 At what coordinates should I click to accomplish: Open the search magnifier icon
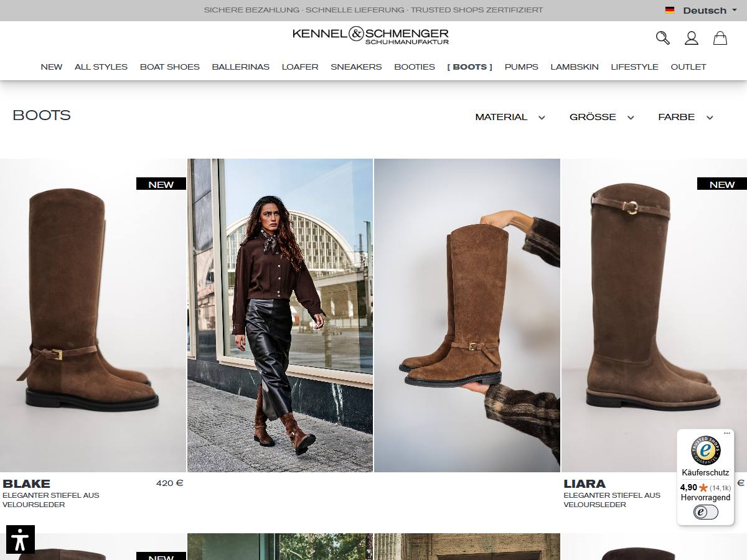[663, 38]
